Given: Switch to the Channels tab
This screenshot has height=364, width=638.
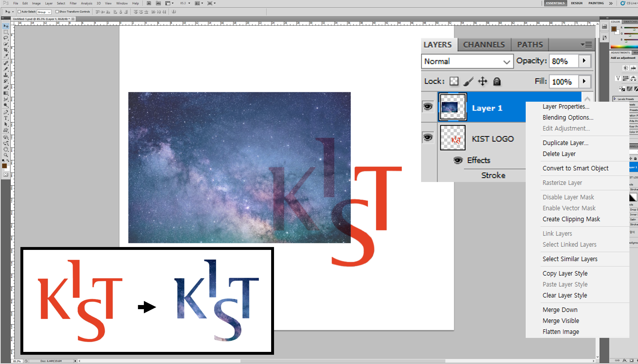Looking at the screenshot, I should (x=484, y=45).
